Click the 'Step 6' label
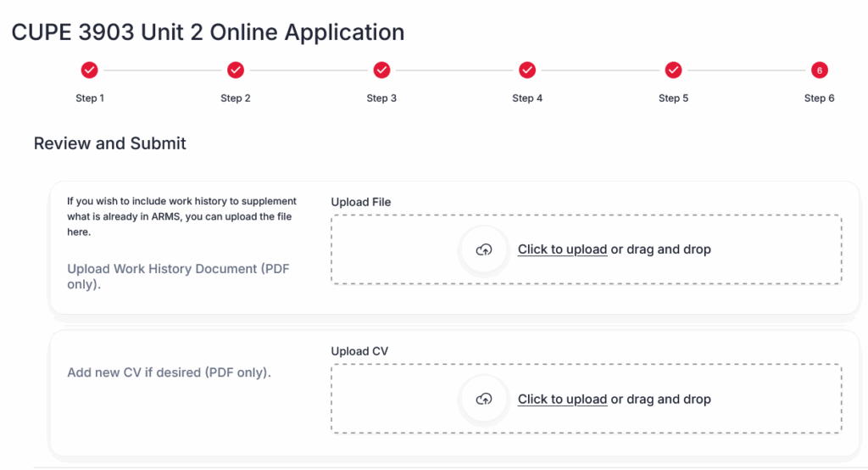 pyautogui.click(x=820, y=98)
